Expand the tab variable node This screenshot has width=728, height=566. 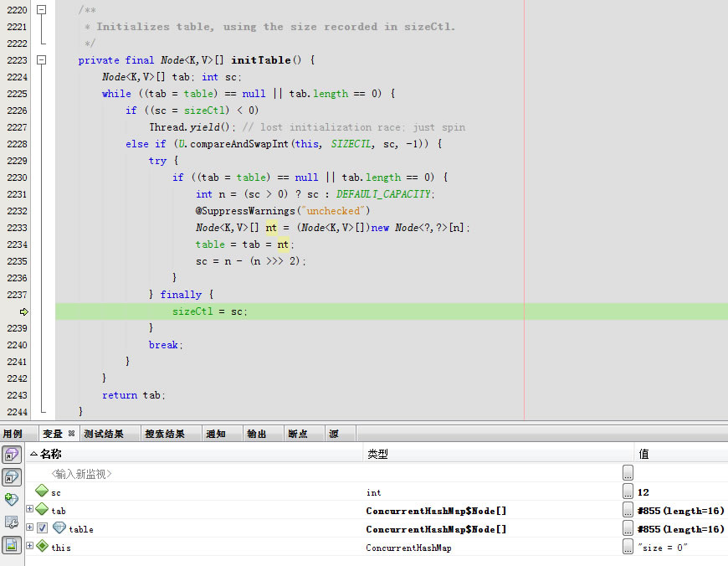tap(30, 509)
